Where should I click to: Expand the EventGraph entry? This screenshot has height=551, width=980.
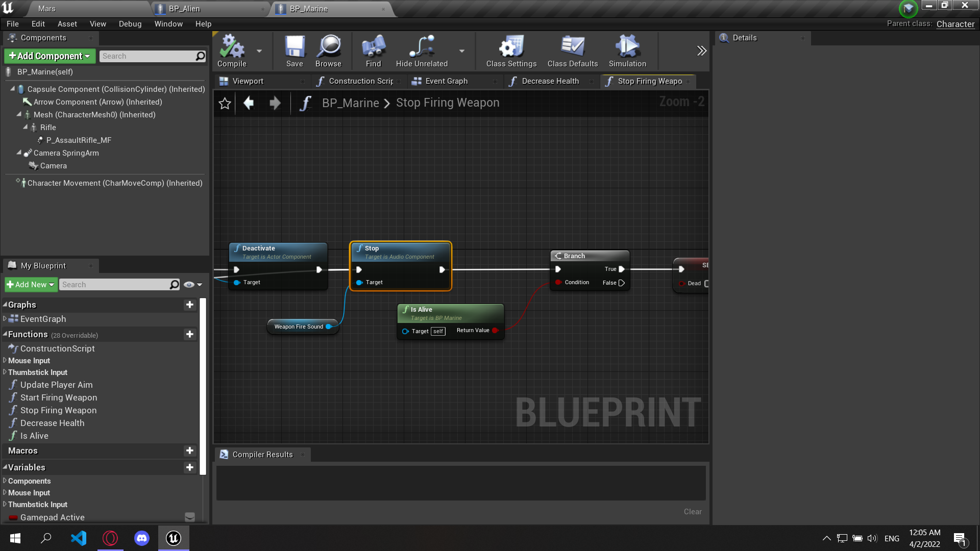coord(4,319)
